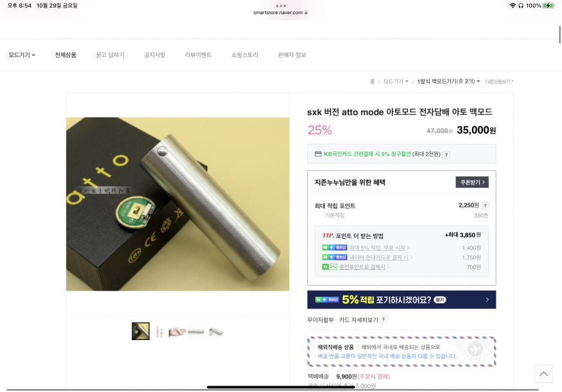The width and height of the screenshot is (562, 392).
Task: Click the question mark after 카드 자세히보기
Action: (x=383, y=320)
